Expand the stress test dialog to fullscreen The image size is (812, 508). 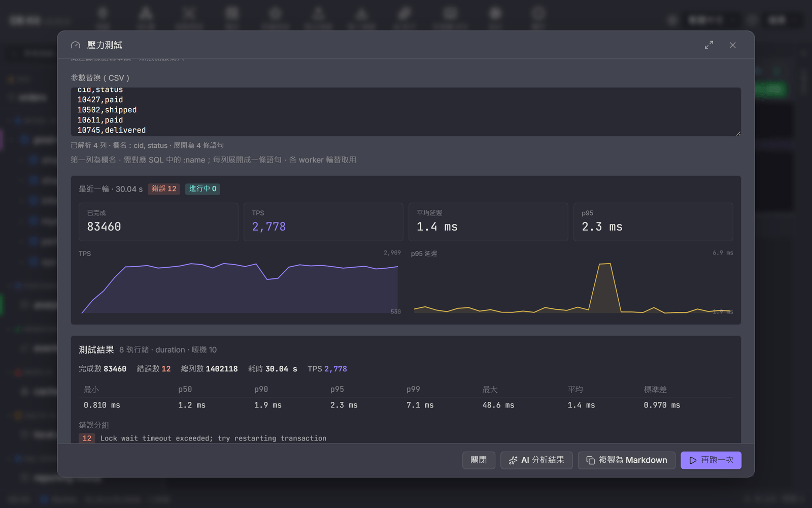709,45
